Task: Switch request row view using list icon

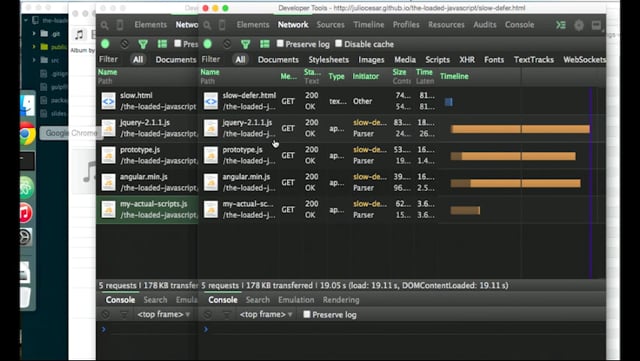Action: click(x=265, y=44)
